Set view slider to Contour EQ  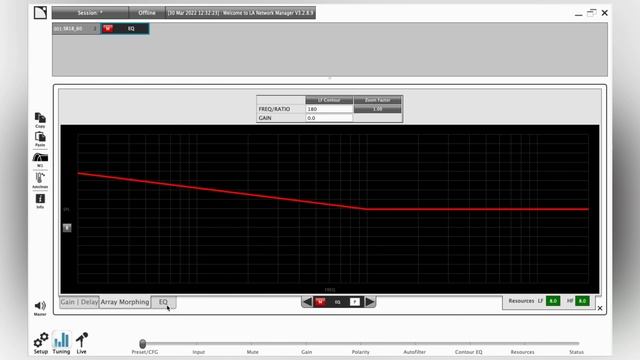click(469, 352)
